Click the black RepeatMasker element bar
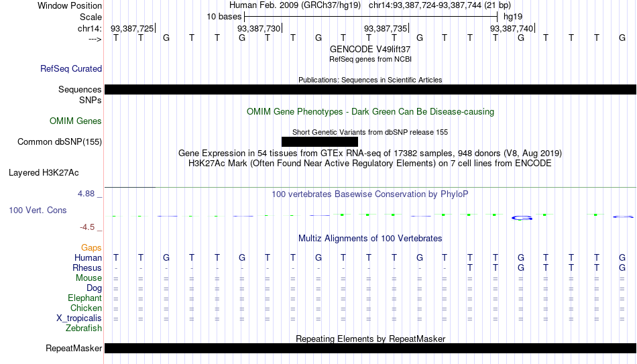The image size is (637, 364). (x=371, y=348)
